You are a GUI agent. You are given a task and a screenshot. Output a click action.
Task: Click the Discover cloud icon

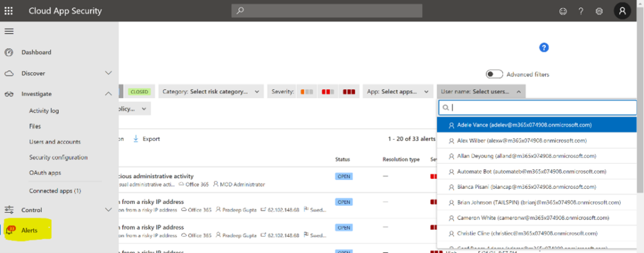[9, 73]
